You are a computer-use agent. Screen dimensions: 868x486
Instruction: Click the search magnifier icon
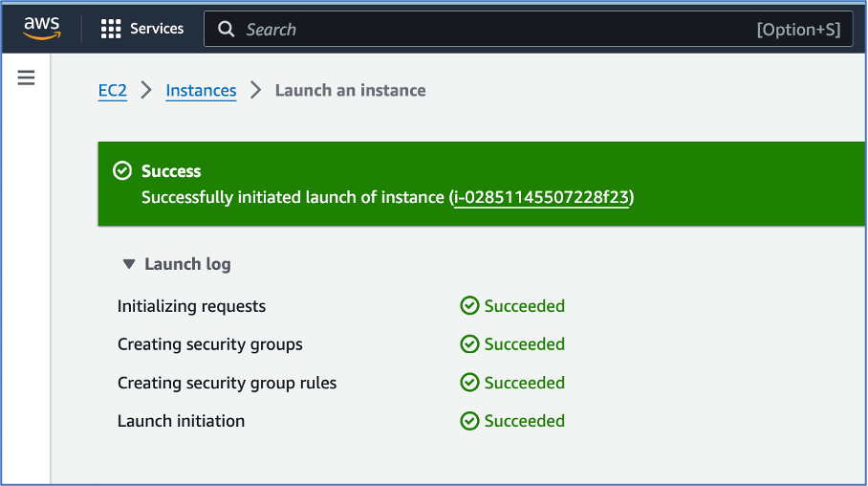[227, 30]
